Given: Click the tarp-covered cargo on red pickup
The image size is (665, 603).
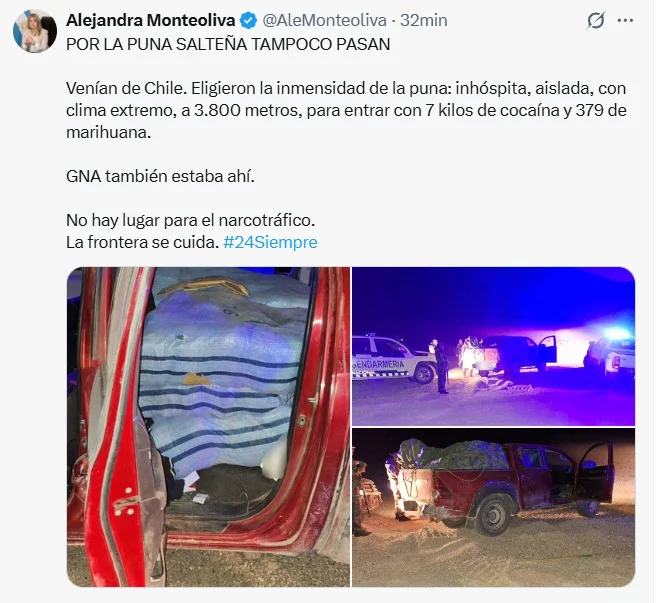Looking at the screenshot, I should (x=453, y=455).
